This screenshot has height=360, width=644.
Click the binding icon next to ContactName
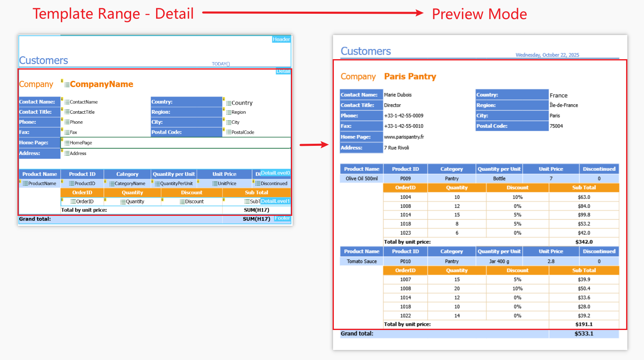point(67,102)
